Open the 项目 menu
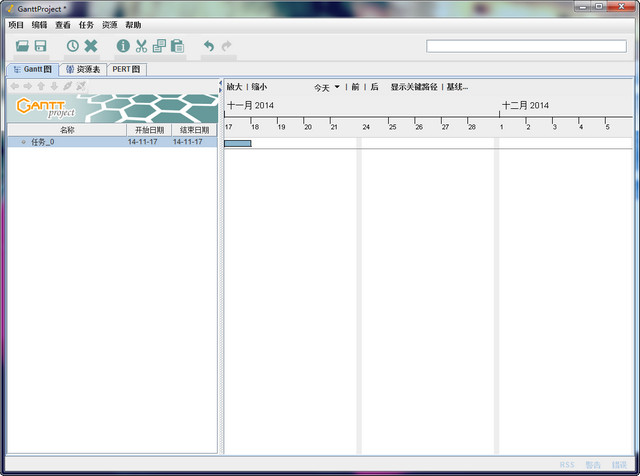 (x=16, y=24)
